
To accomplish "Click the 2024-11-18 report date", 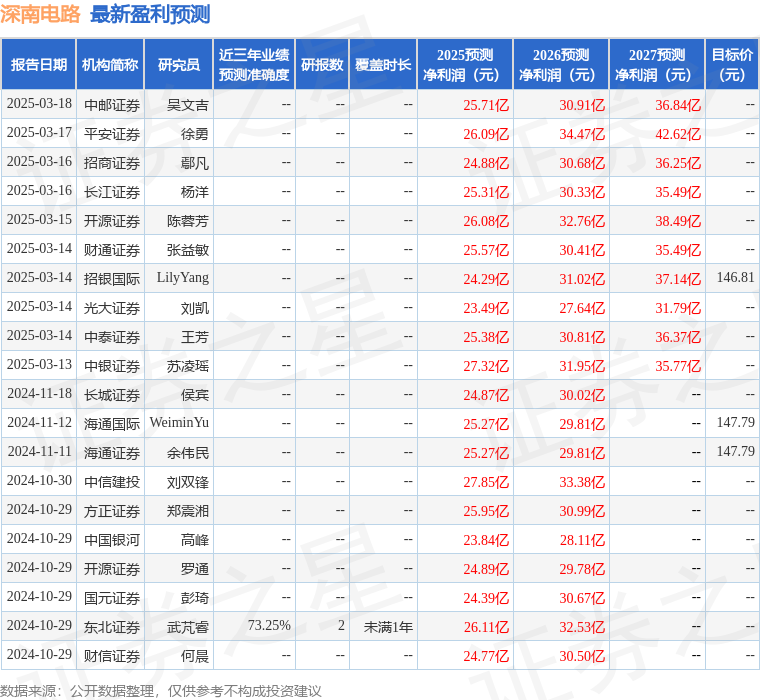I will (x=39, y=394).
